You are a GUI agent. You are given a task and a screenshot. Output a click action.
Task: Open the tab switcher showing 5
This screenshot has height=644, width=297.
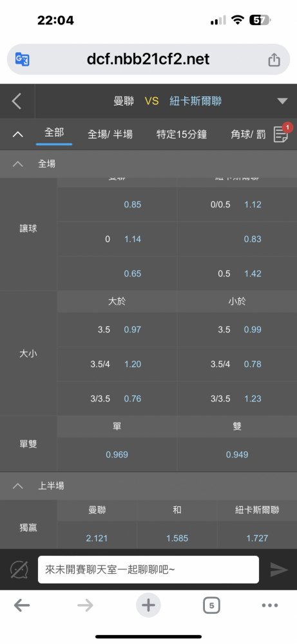(x=211, y=605)
